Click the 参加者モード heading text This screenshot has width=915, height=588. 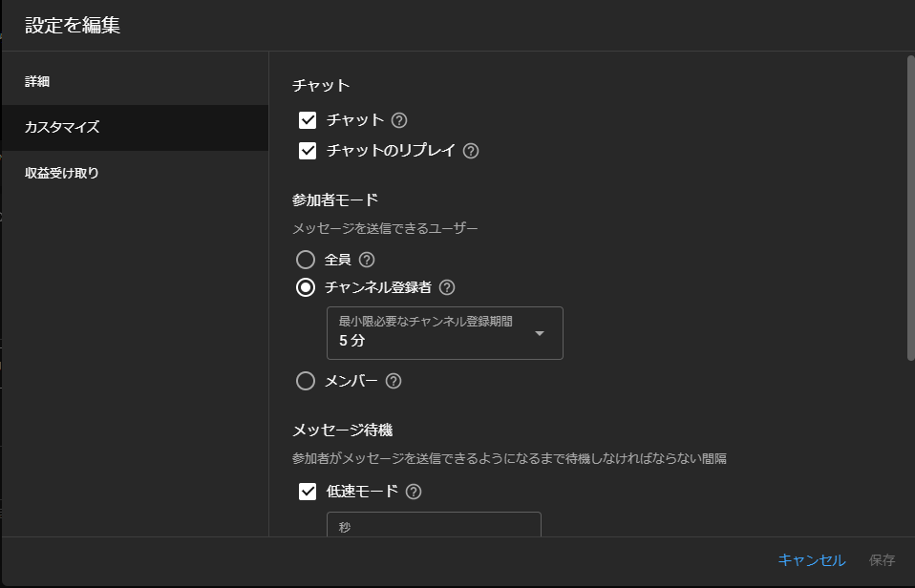pyautogui.click(x=335, y=200)
